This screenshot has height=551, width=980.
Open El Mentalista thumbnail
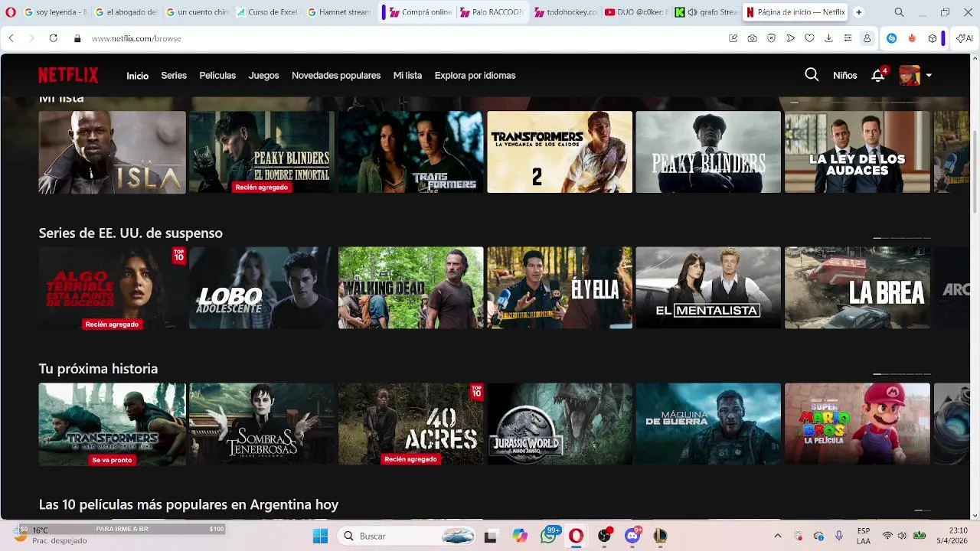point(708,288)
